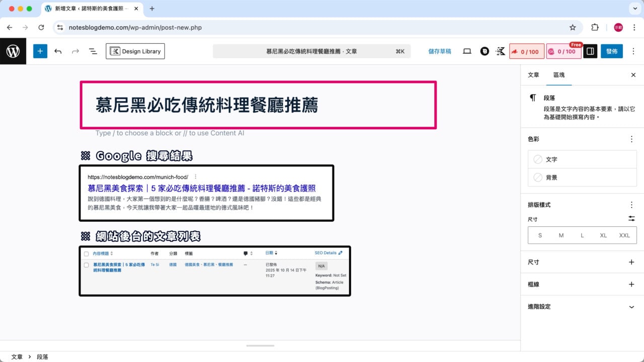The image size is (644, 362).
Task: Click the 發佈 publish button
Action: point(611,51)
